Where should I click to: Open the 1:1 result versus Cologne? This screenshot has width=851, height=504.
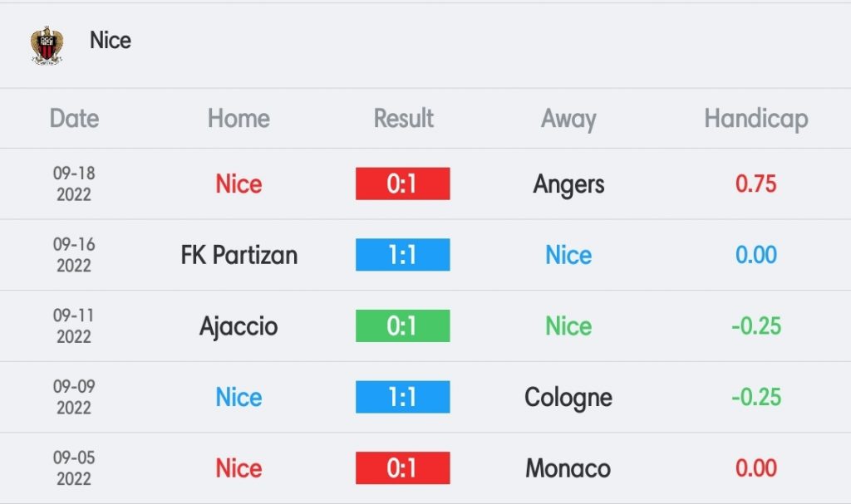pyautogui.click(x=403, y=397)
